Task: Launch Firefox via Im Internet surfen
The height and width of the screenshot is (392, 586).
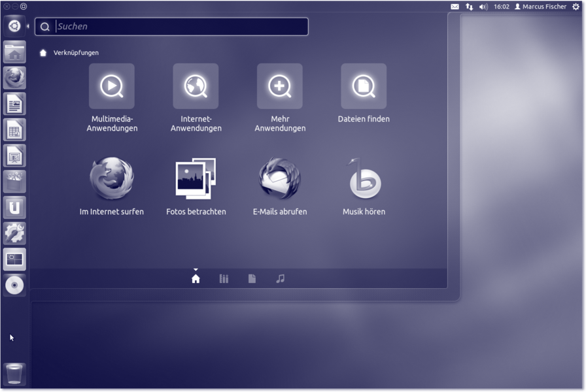Action: pyautogui.click(x=112, y=178)
